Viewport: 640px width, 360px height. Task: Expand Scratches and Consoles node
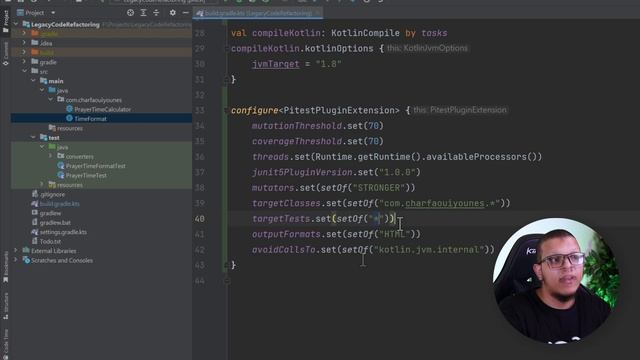(x=16, y=260)
